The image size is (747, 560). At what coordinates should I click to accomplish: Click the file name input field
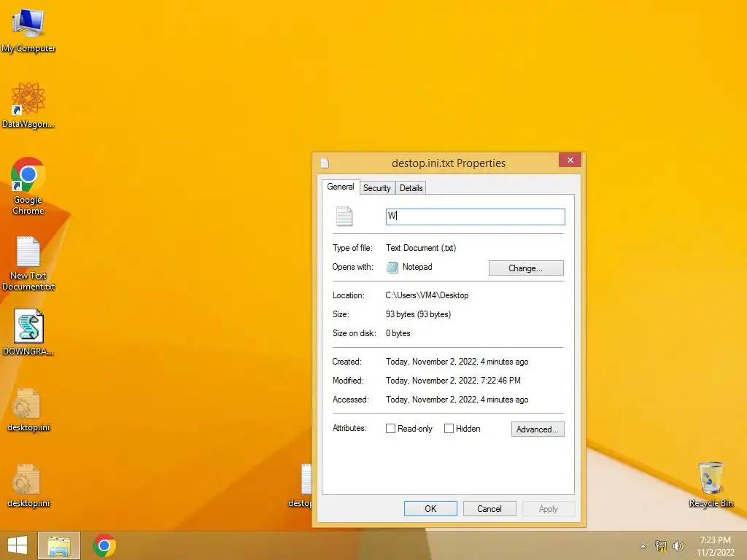pos(476,217)
